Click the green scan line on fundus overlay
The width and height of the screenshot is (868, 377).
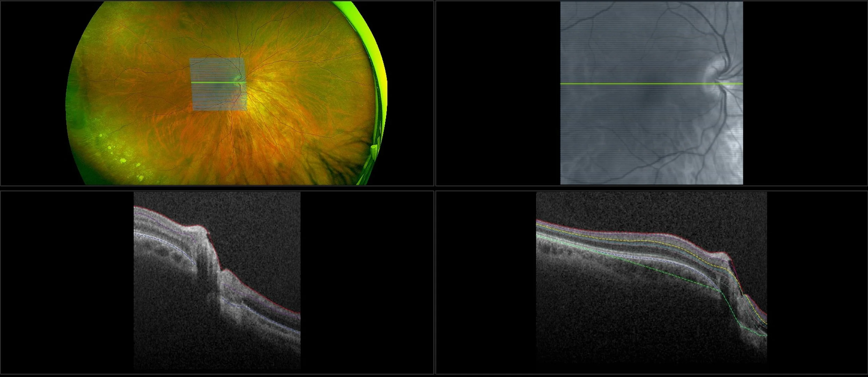pos(212,83)
